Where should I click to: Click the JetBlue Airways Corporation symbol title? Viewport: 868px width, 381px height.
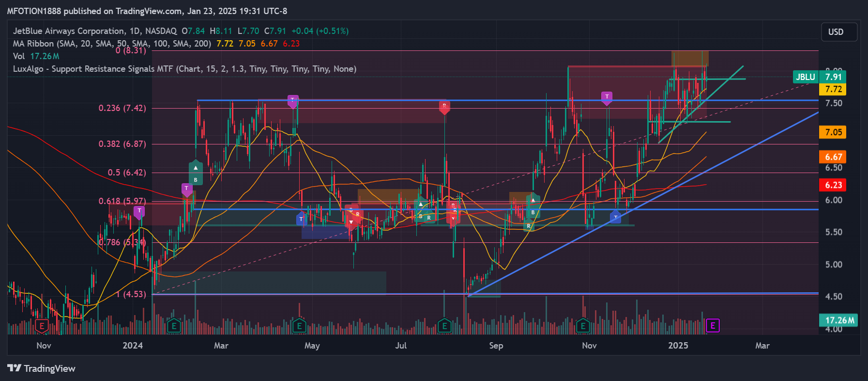tap(69, 31)
